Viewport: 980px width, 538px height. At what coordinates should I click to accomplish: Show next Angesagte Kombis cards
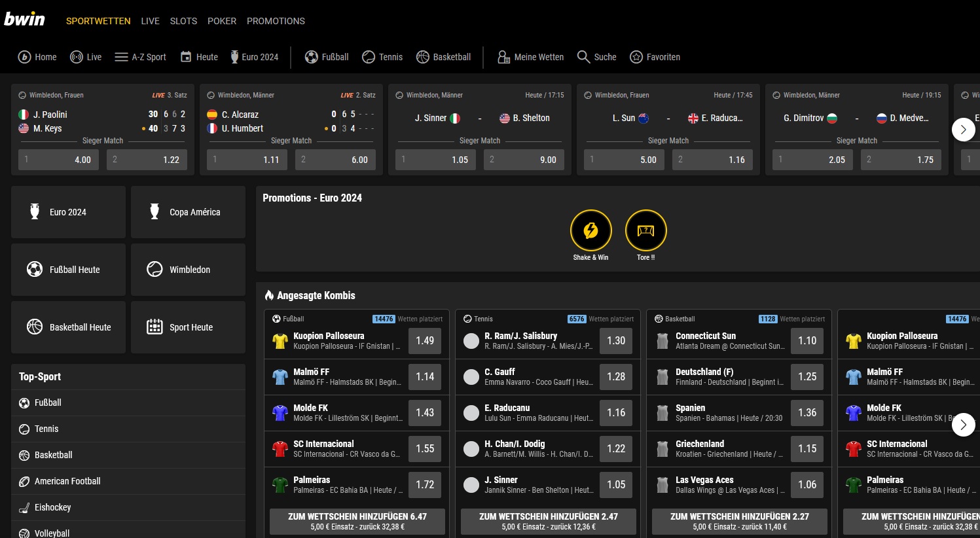pos(963,425)
